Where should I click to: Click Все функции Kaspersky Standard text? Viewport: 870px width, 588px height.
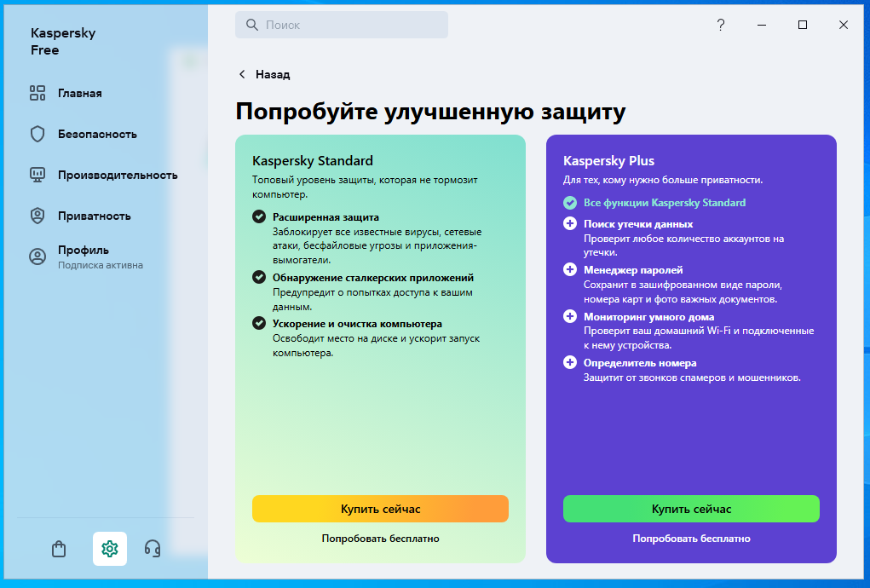pos(665,203)
